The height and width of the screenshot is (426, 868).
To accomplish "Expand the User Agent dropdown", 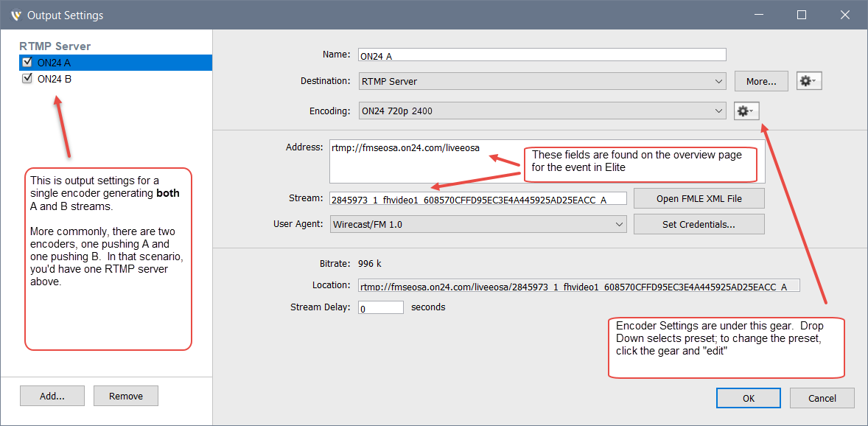I will coord(478,224).
